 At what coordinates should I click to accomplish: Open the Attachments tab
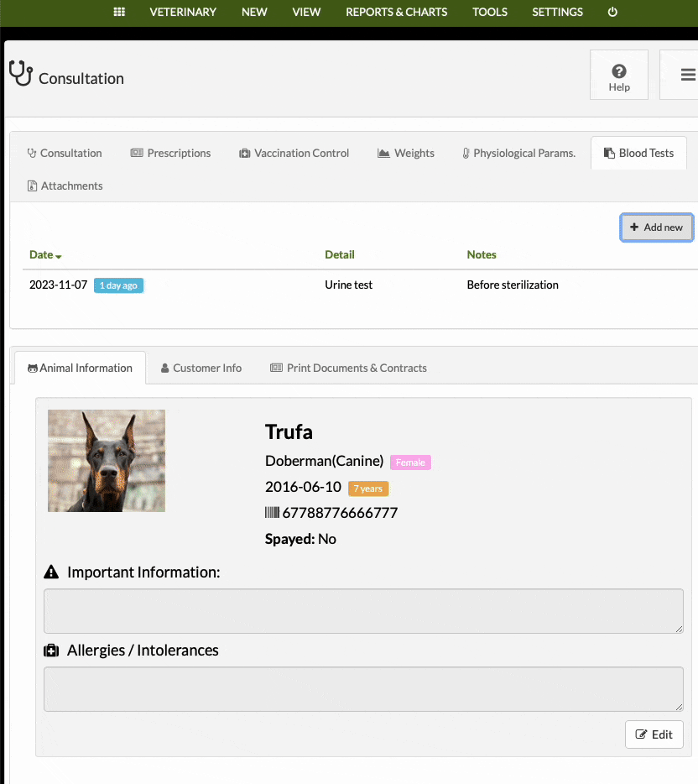(x=65, y=186)
